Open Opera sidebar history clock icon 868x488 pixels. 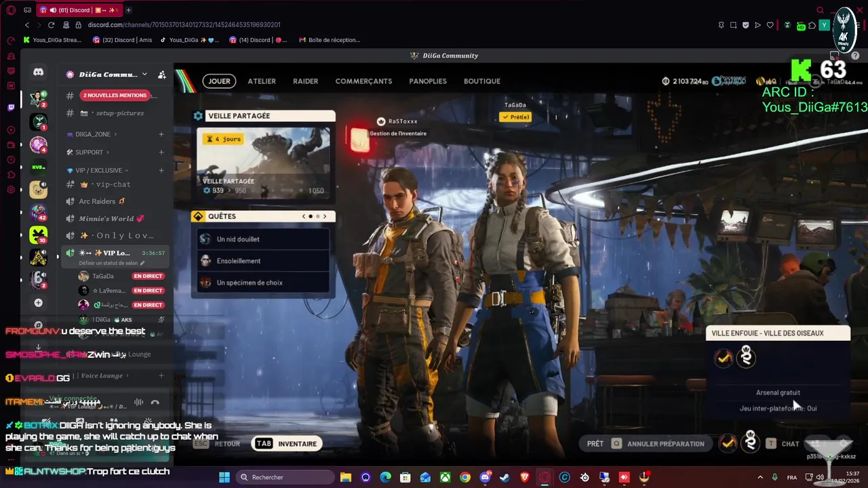click(x=11, y=160)
